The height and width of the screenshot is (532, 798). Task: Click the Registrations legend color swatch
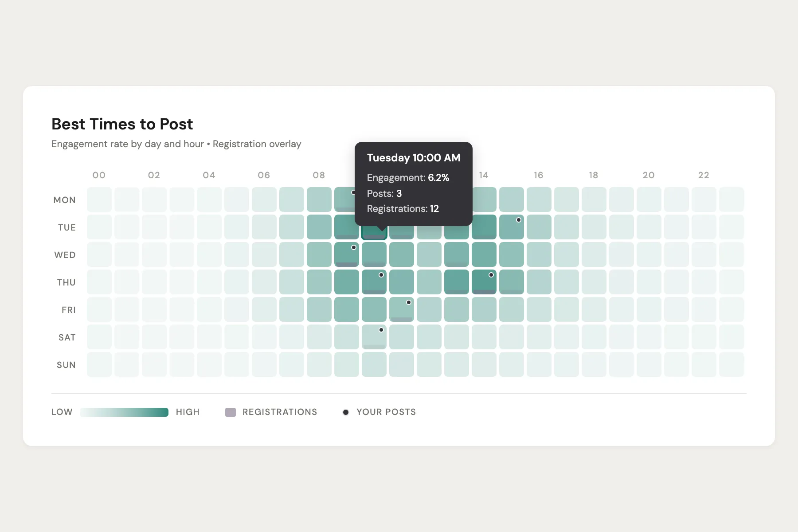(x=231, y=412)
